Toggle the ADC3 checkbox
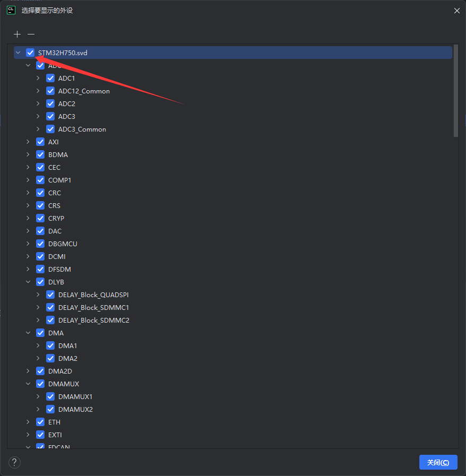Viewport: 466px width, 476px height. pos(50,117)
